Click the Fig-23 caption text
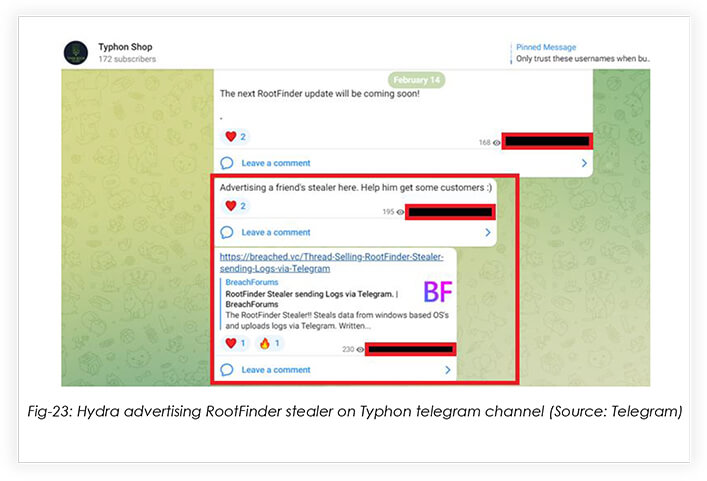Image resolution: width=707 pixels, height=481 pixels. (x=355, y=412)
